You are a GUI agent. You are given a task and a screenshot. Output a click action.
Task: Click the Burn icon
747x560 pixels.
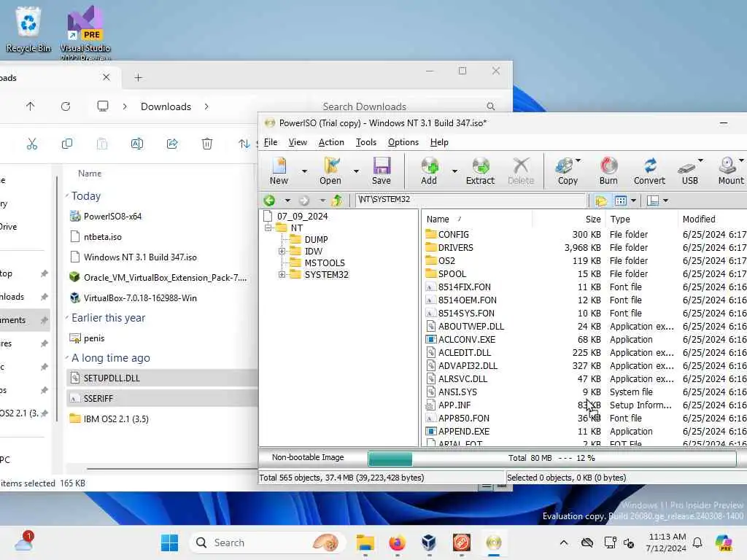pyautogui.click(x=608, y=171)
